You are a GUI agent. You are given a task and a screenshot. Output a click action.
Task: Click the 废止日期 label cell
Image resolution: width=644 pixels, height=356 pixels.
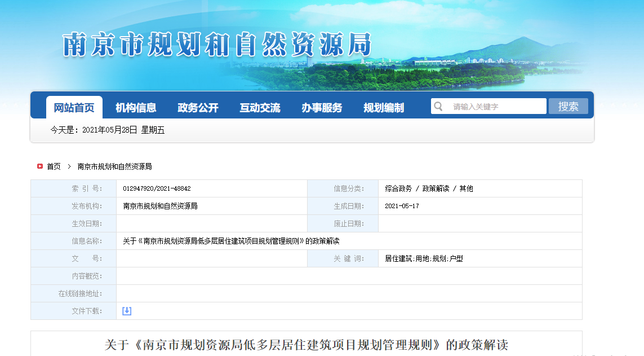[343, 223]
